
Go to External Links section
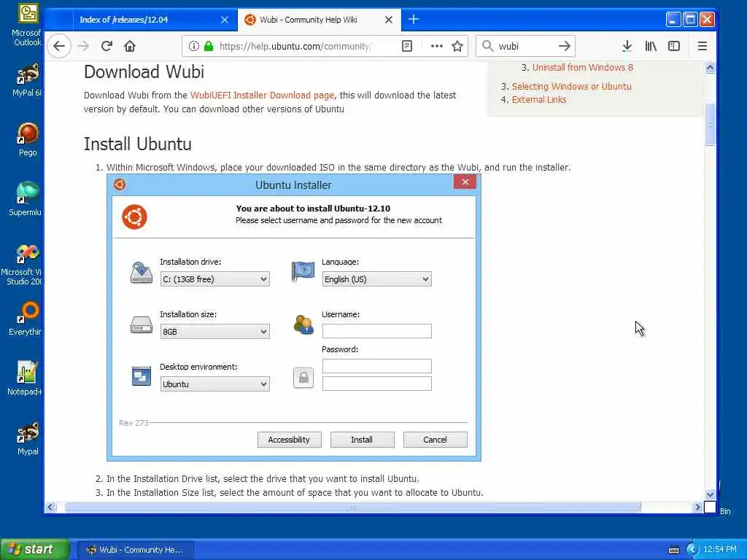point(539,99)
